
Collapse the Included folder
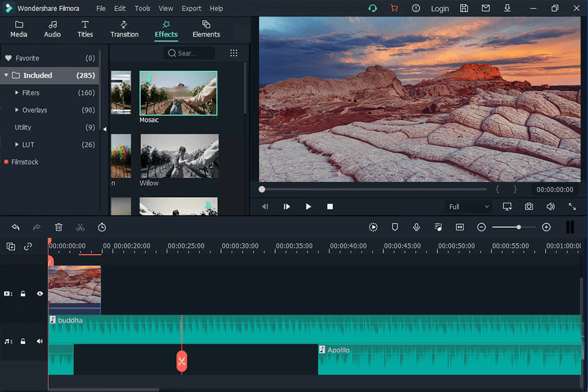(6, 75)
